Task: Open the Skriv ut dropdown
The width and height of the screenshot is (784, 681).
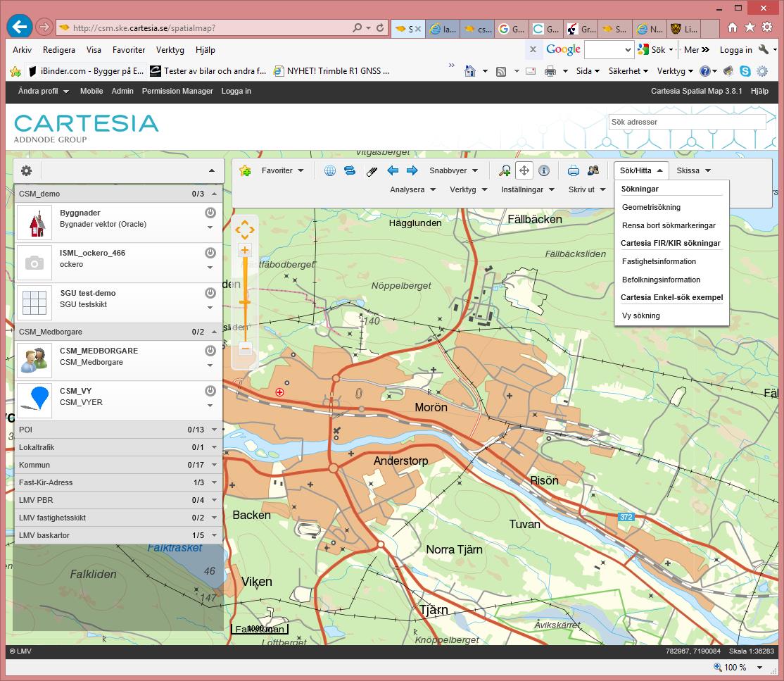Action: click(x=587, y=189)
